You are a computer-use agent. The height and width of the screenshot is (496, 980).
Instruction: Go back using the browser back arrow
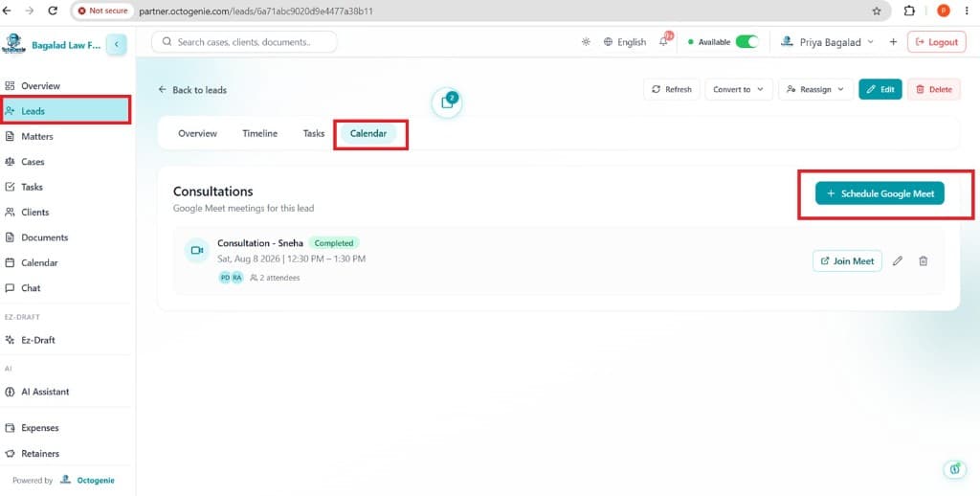point(7,11)
